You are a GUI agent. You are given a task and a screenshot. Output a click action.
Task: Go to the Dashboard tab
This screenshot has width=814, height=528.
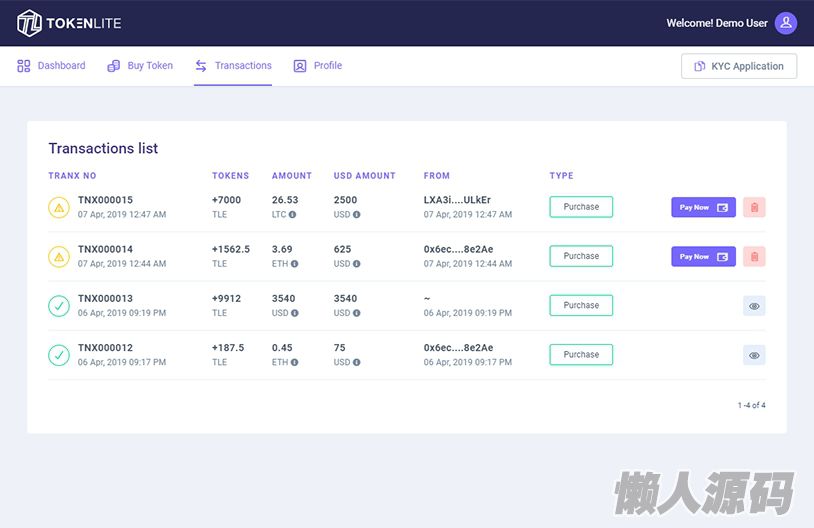[x=52, y=66]
